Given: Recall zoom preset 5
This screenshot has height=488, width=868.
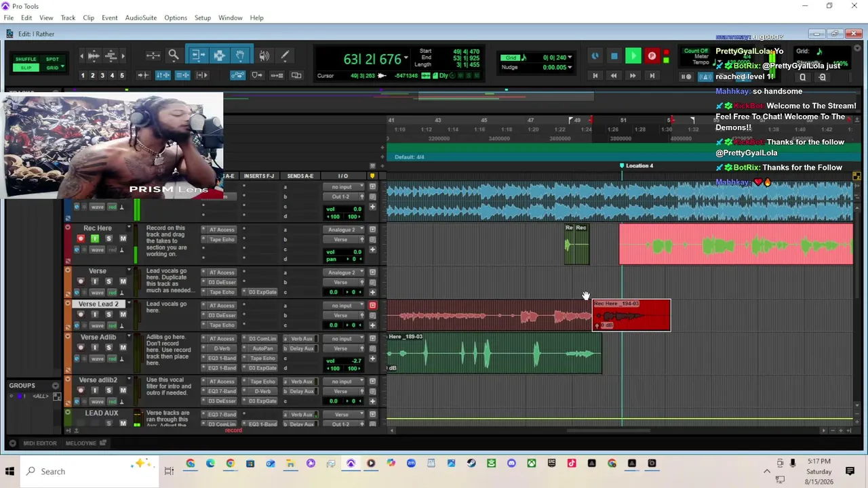Looking at the screenshot, I should [122, 75].
